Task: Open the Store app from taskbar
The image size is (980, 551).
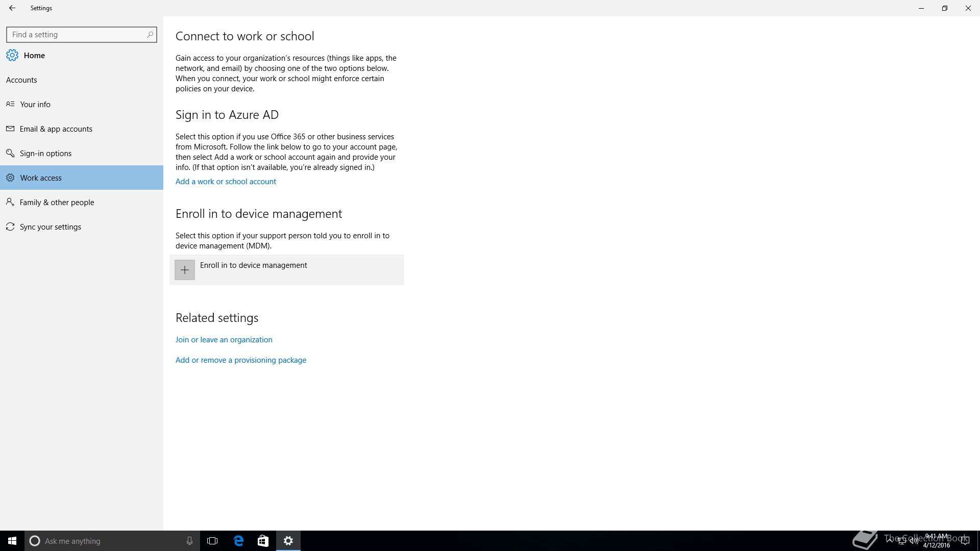Action: (263, 541)
